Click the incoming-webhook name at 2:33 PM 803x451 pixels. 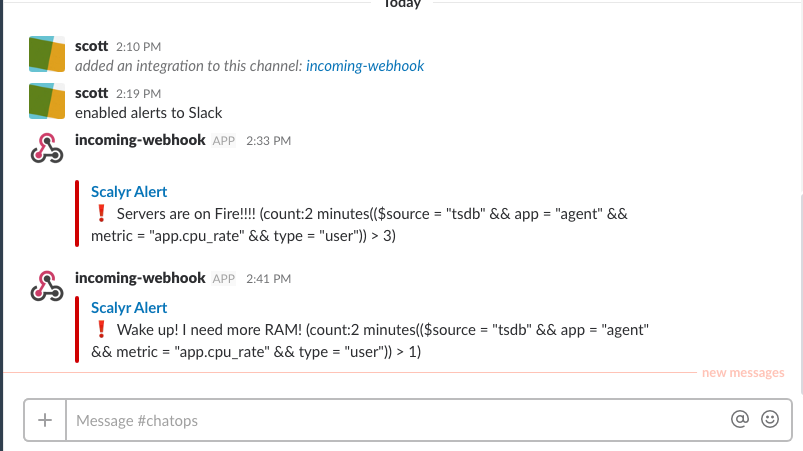tap(140, 141)
